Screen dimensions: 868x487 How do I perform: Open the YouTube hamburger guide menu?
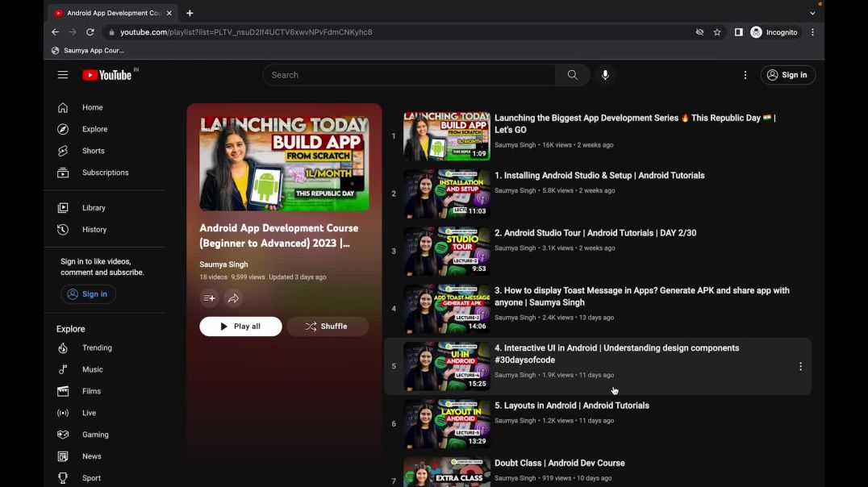(x=63, y=75)
